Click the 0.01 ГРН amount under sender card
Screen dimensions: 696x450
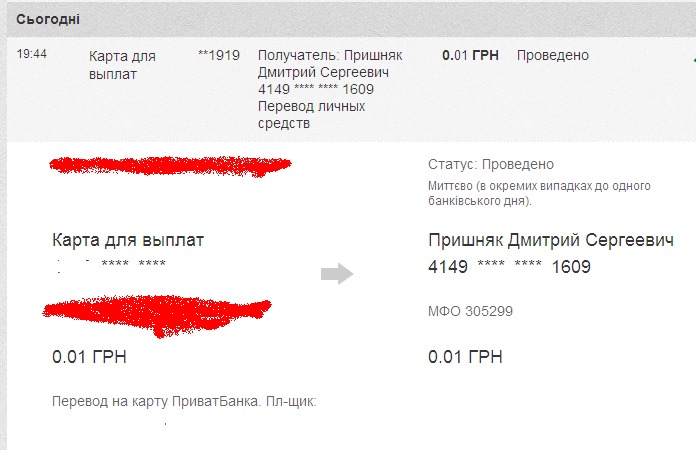(x=89, y=357)
